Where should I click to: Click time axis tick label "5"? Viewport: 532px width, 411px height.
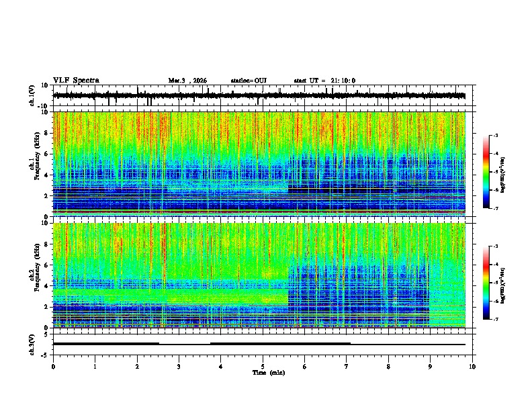click(263, 367)
